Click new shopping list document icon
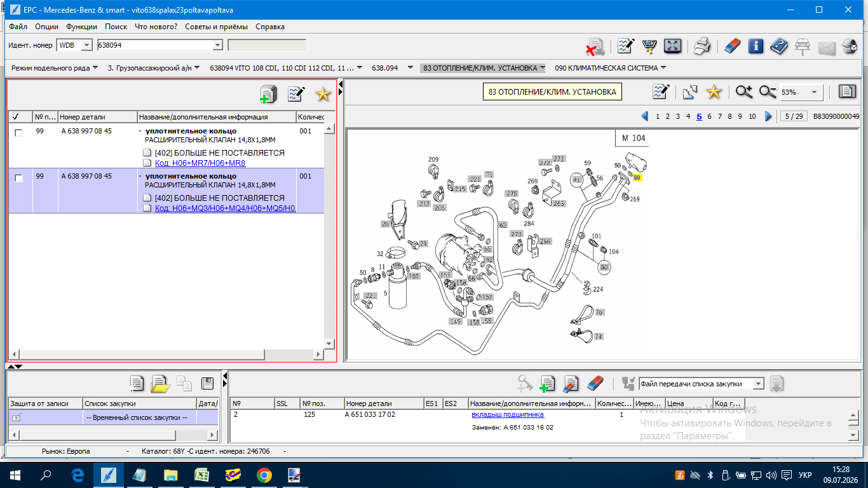The width and height of the screenshot is (868, 488). [137, 383]
